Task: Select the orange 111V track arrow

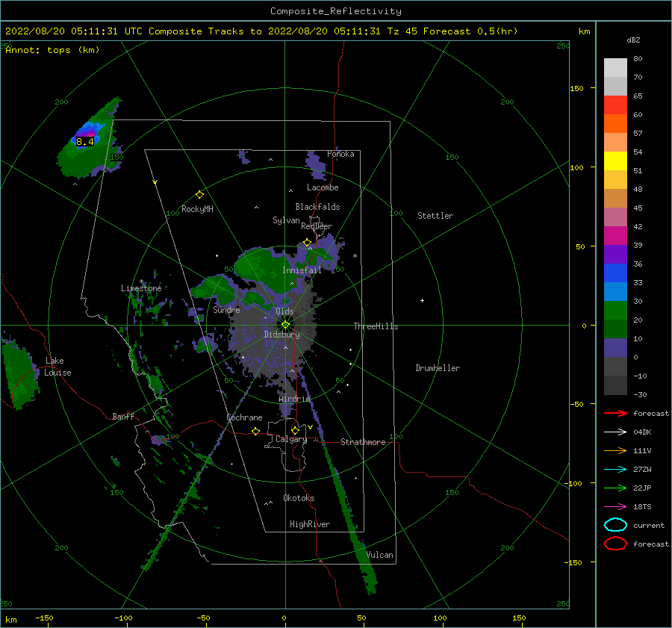Action: point(615,450)
